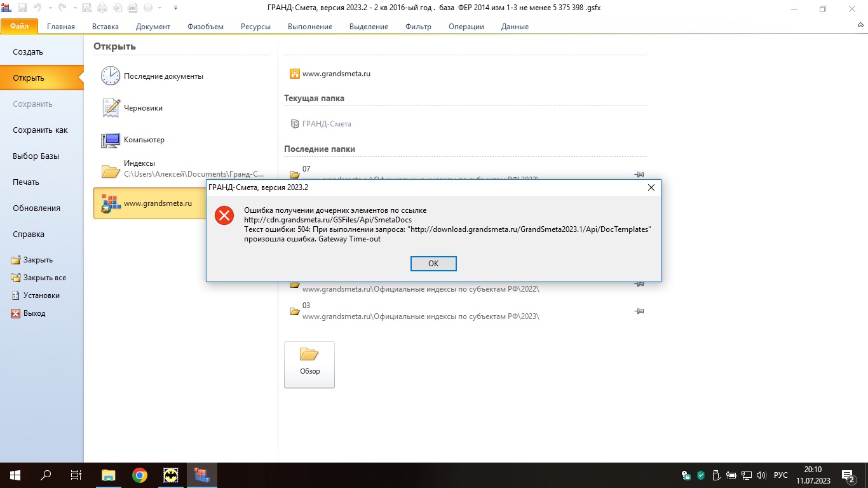Click the ГРАНД-Смета taskbar button
The width and height of the screenshot is (868, 488).
pyautogui.click(x=202, y=475)
